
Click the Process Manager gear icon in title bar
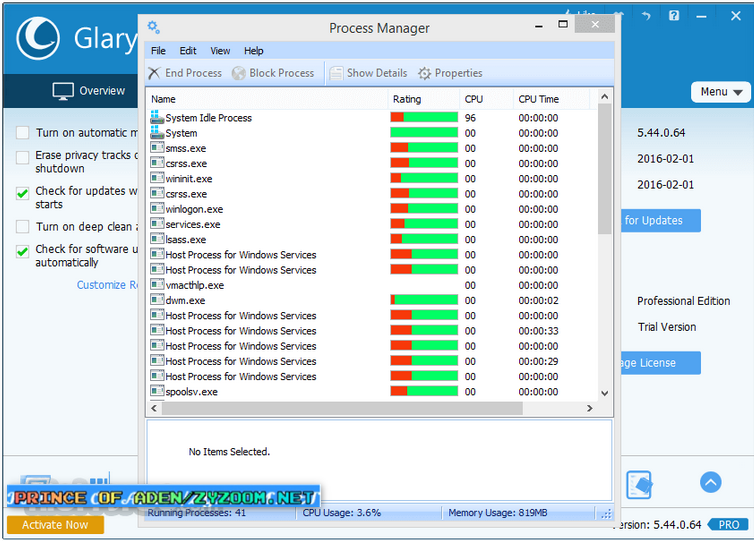click(153, 27)
